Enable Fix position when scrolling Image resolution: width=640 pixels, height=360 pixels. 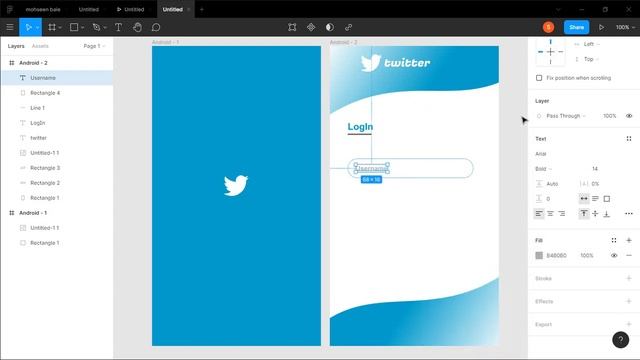pyautogui.click(x=539, y=78)
